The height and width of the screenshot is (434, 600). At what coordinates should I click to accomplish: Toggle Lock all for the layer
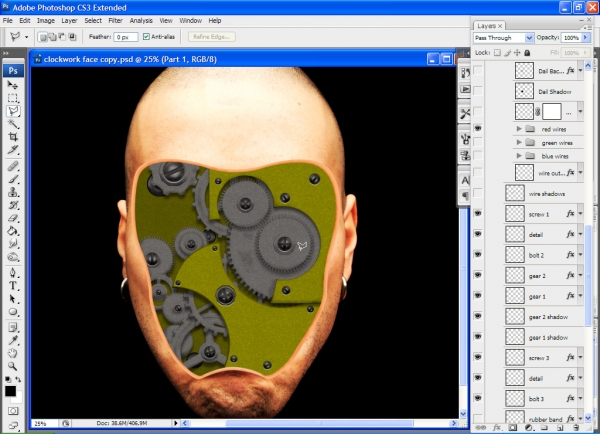click(527, 53)
